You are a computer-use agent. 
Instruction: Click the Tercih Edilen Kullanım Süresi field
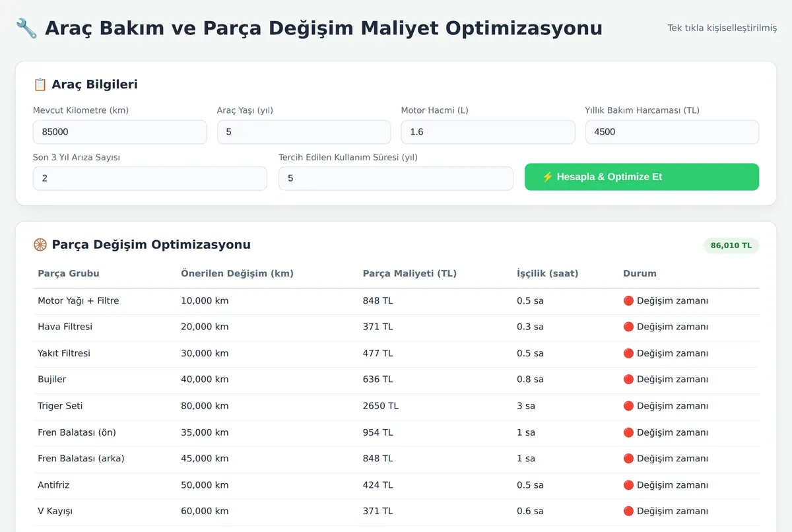click(x=396, y=178)
